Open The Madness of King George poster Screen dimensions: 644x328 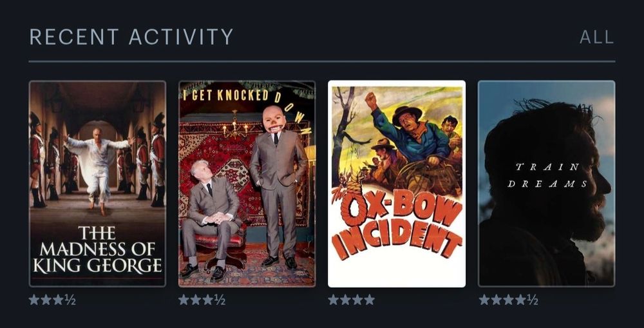click(x=97, y=184)
